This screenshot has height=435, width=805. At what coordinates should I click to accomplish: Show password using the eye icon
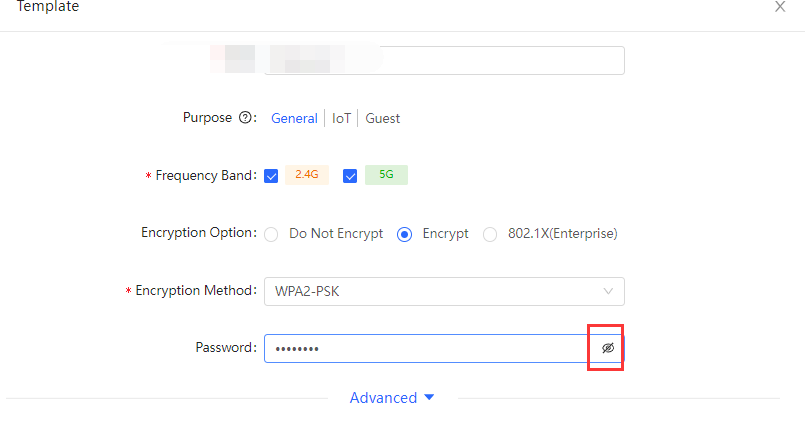(x=608, y=348)
